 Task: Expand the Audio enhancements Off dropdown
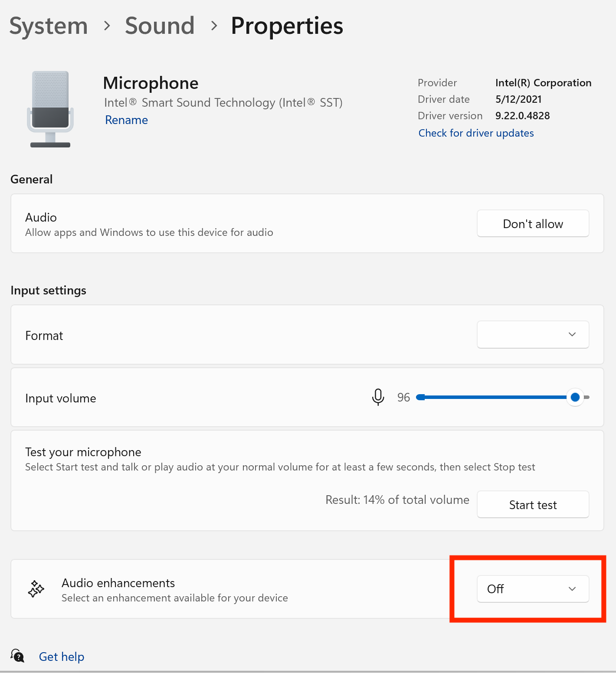(533, 589)
